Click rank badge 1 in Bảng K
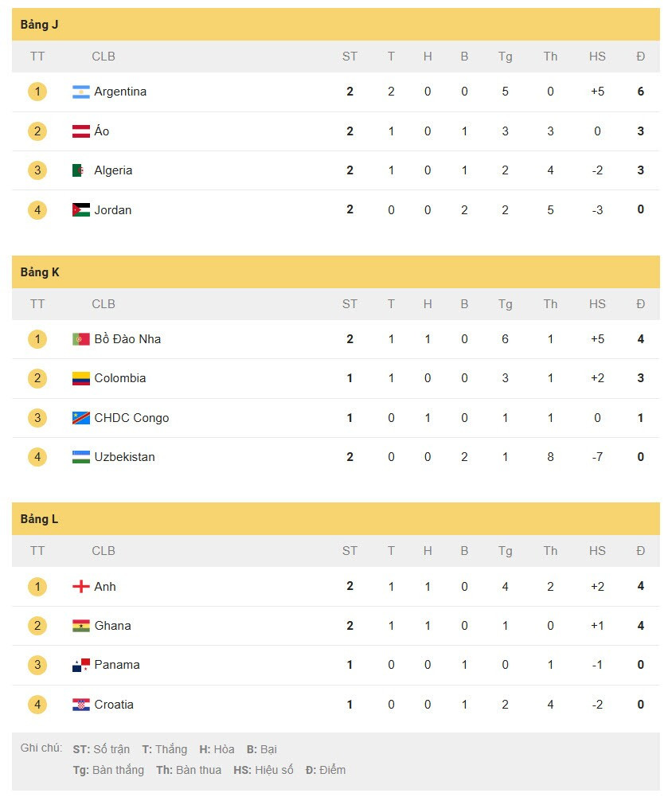 point(37,339)
